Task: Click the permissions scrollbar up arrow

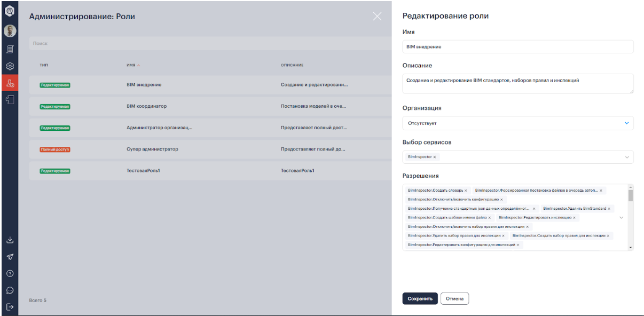Action: (631, 187)
